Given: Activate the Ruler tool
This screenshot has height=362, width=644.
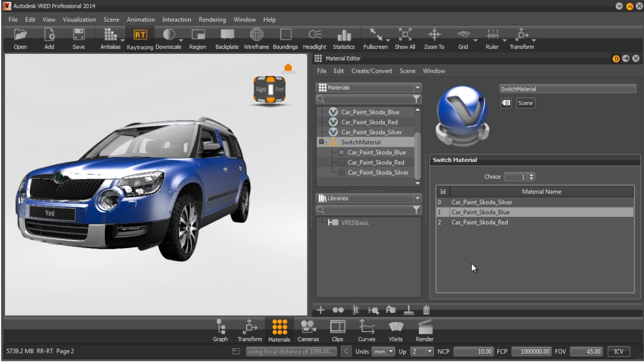Looking at the screenshot, I should [492, 39].
